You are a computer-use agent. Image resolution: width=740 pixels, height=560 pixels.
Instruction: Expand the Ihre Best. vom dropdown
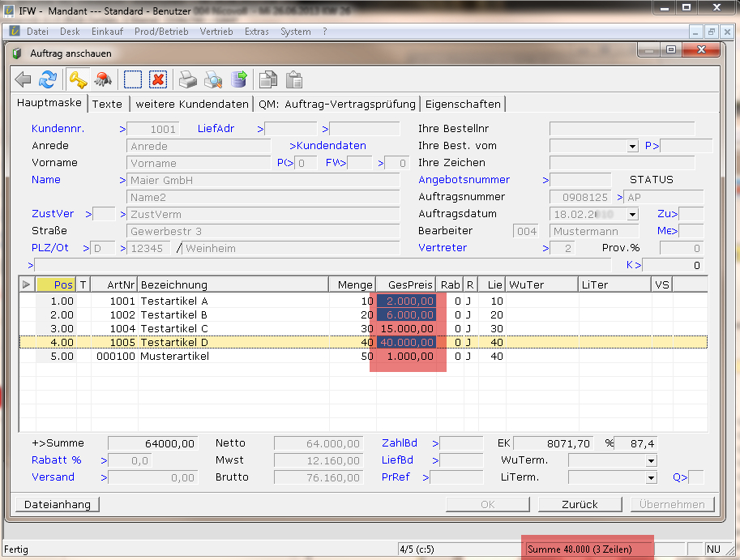(632, 147)
